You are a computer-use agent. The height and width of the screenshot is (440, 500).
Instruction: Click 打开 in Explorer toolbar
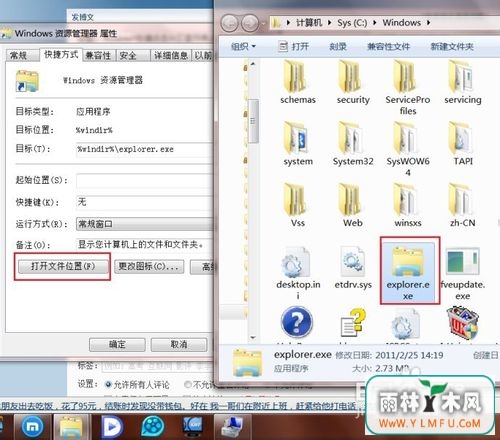pos(294,46)
